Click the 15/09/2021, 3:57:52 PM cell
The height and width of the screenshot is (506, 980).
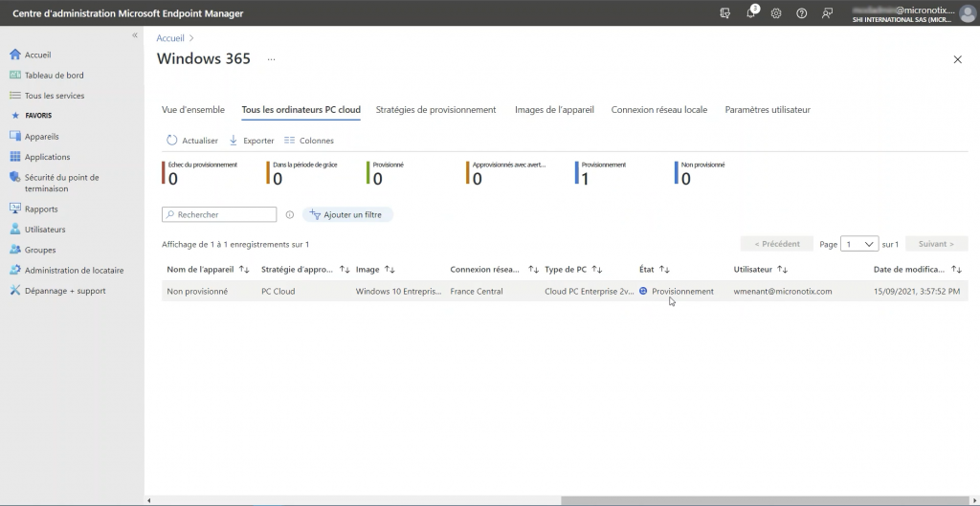pyautogui.click(x=917, y=291)
